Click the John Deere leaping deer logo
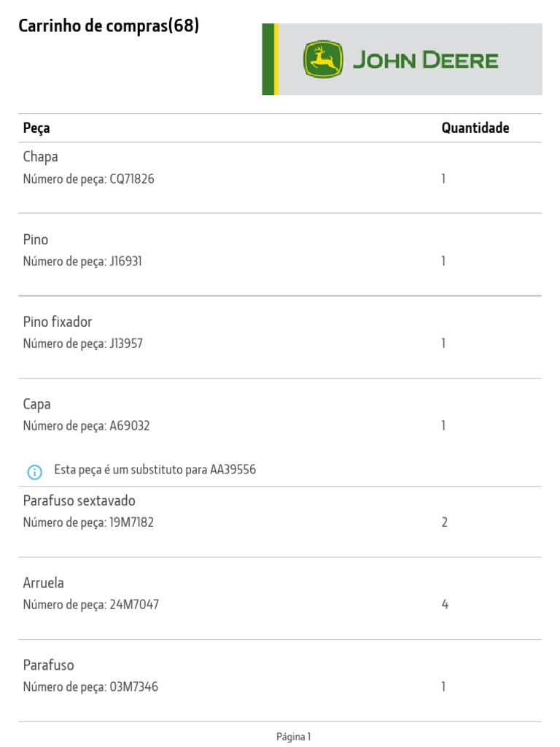 [x=323, y=60]
